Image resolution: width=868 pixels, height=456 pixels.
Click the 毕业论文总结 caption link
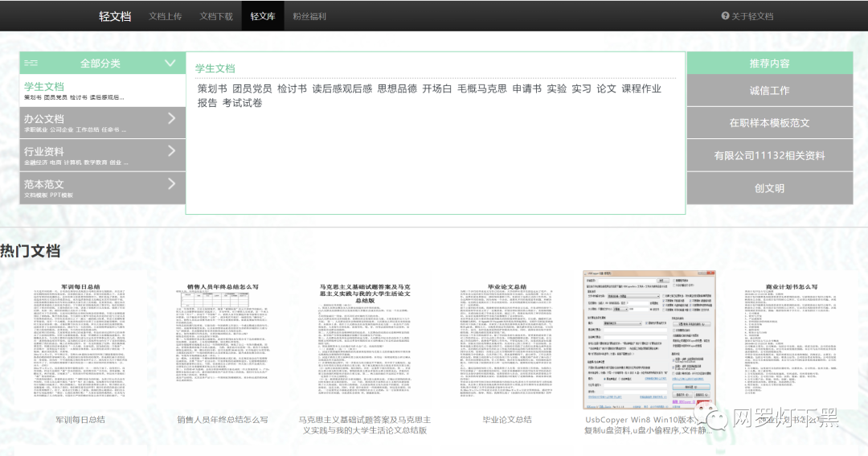[x=507, y=420]
